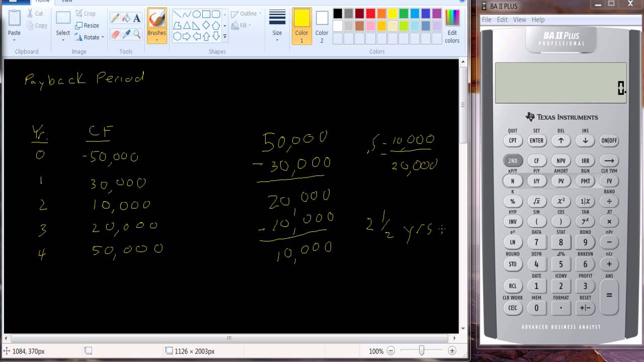This screenshot has height=362, width=644.
Task: Click the Crop button
Action: click(86, 14)
